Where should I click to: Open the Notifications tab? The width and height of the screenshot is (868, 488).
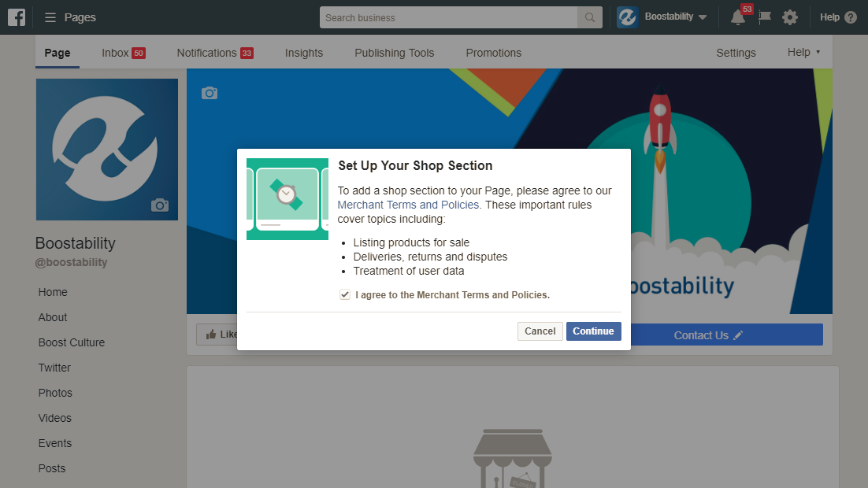(x=215, y=53)
